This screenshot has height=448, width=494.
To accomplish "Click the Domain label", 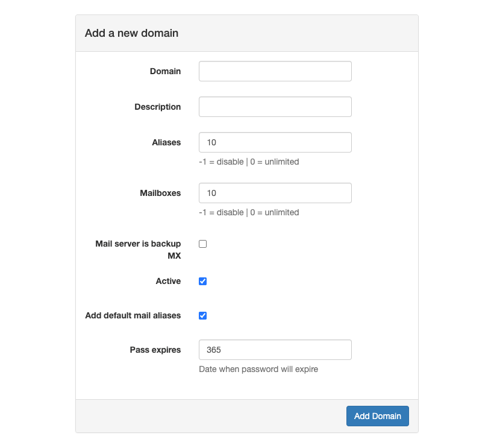I will [165, 71].
